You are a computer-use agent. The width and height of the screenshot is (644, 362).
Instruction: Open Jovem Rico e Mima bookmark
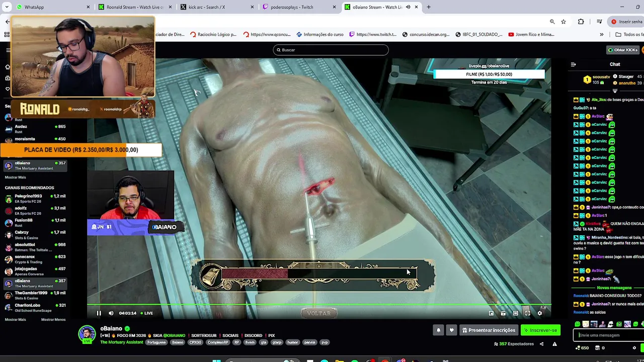[531, 34]
